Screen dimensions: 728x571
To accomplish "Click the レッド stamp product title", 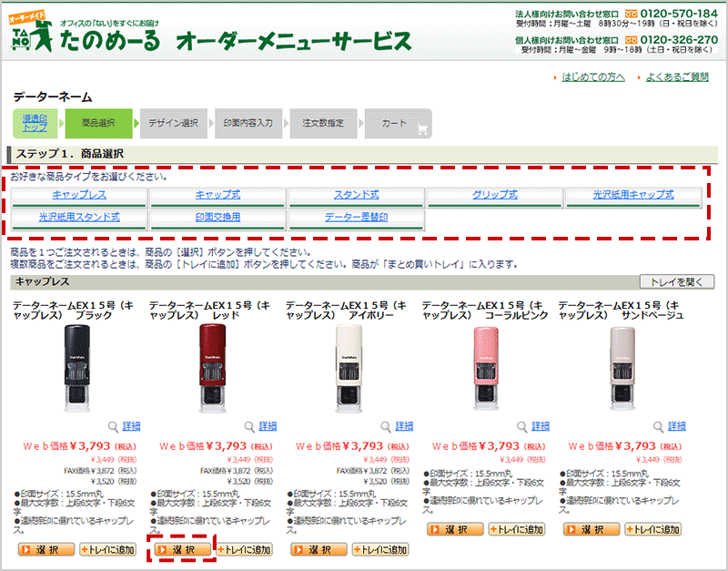I will pos(209,311).
